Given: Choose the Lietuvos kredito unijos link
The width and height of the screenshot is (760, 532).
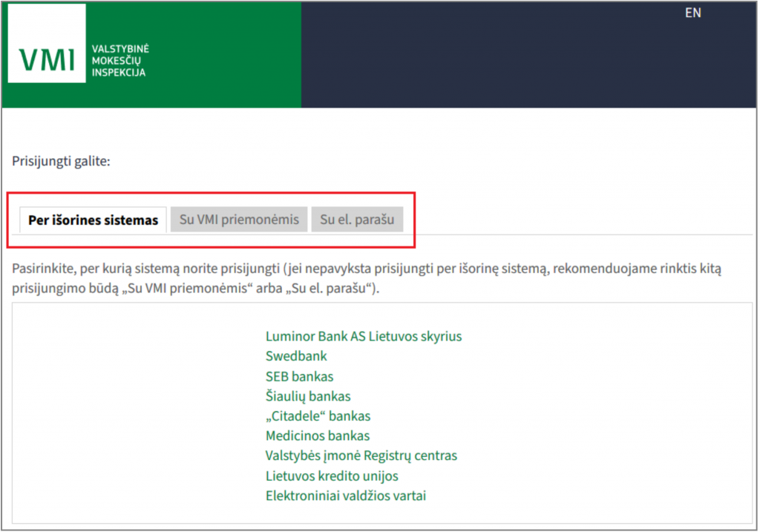Looking at the screenshot, I should [x=332, y=476].
